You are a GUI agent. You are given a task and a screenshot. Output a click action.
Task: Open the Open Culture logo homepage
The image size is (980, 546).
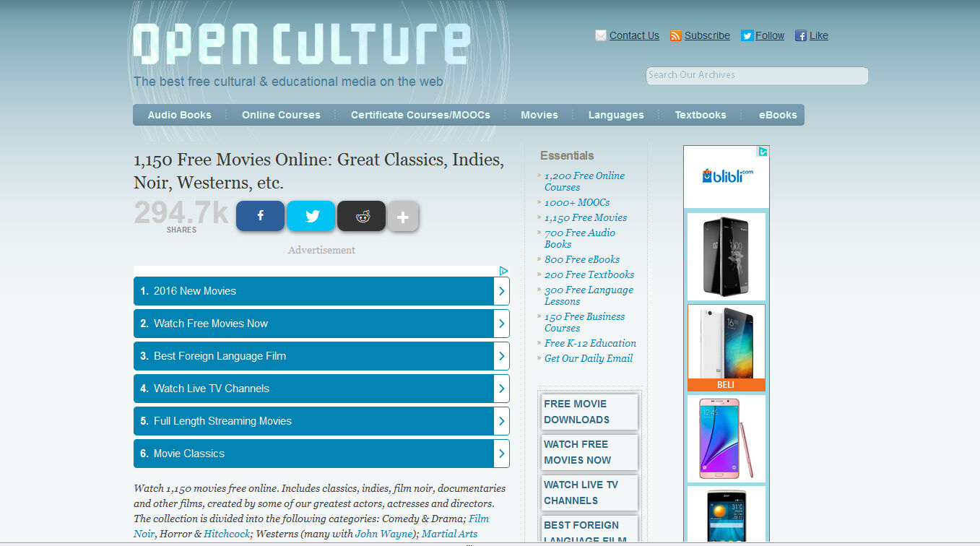(302, 44)
